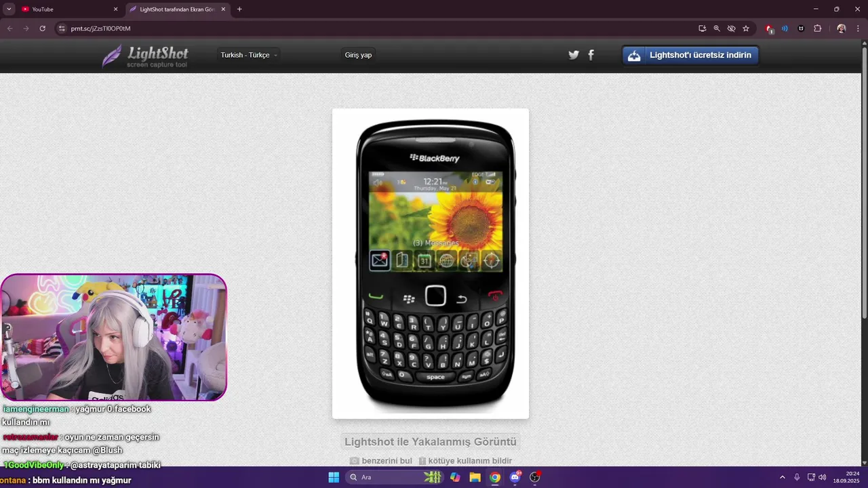Open a new browser tab
The image size is (868, 488).
click(x=239, y=9)
